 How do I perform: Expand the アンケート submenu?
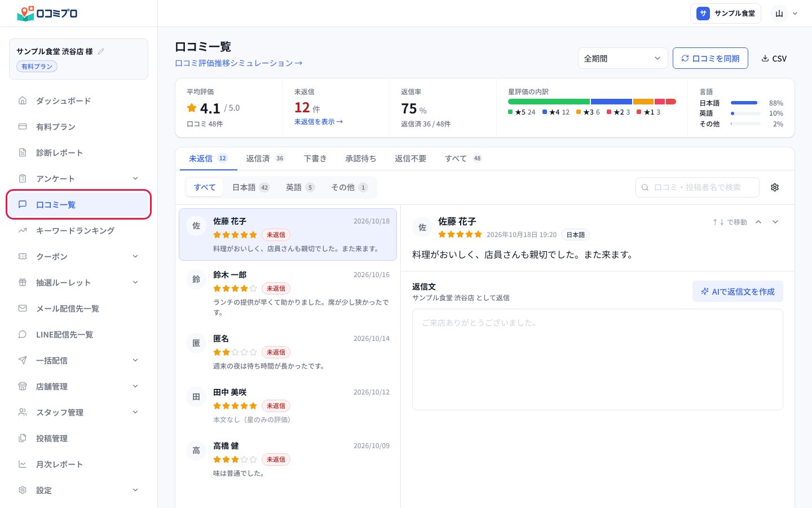tap(135, 178)
